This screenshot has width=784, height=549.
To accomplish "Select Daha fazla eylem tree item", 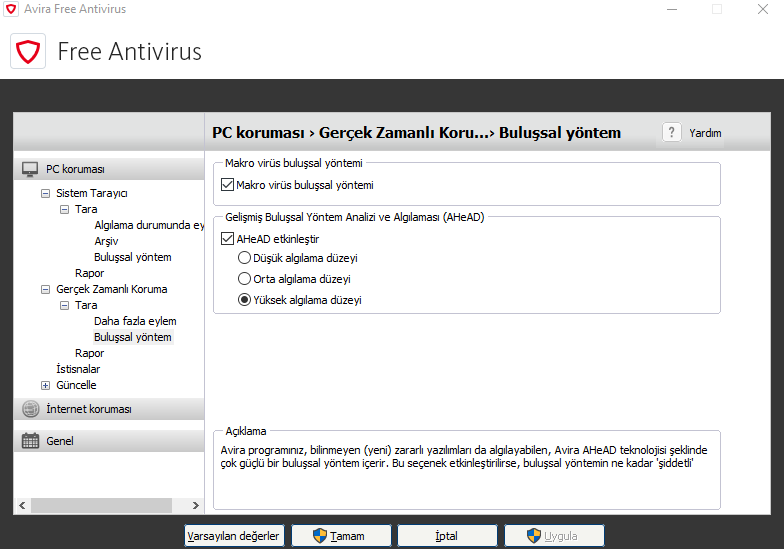I will tap(135, 322).
